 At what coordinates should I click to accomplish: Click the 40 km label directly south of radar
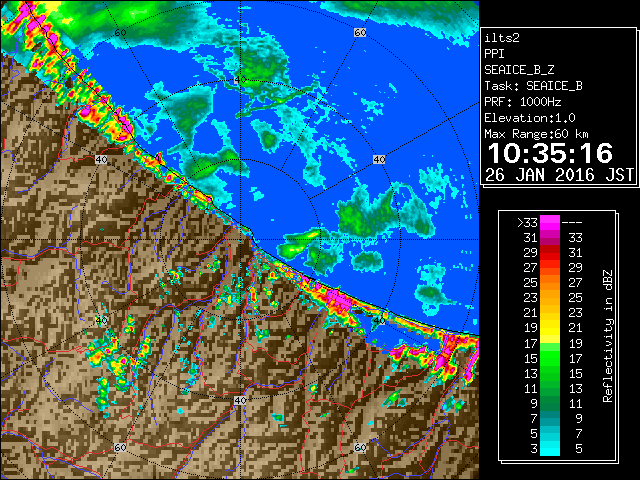(x=240, y=400)
